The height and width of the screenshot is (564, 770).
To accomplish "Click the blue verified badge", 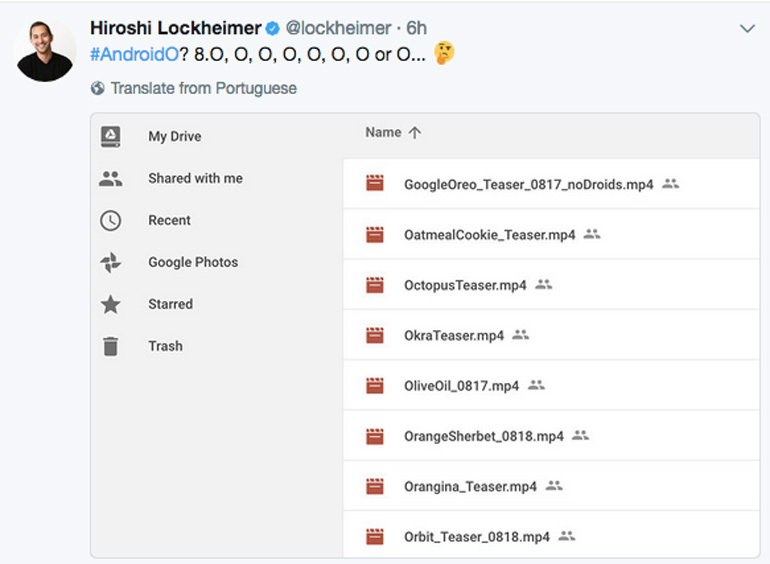I will click(271, 28).
